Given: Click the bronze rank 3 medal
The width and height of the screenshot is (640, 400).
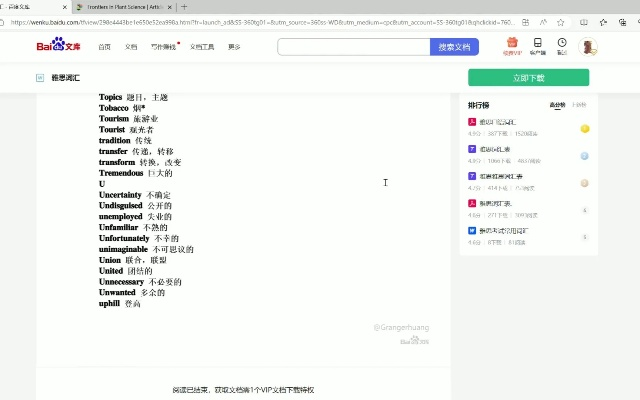Looking at the screenshot, I should click(x=584, y=183).
